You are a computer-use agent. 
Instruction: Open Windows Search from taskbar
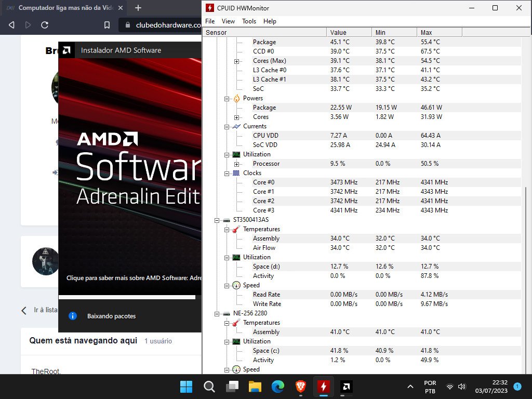(209, 387)
